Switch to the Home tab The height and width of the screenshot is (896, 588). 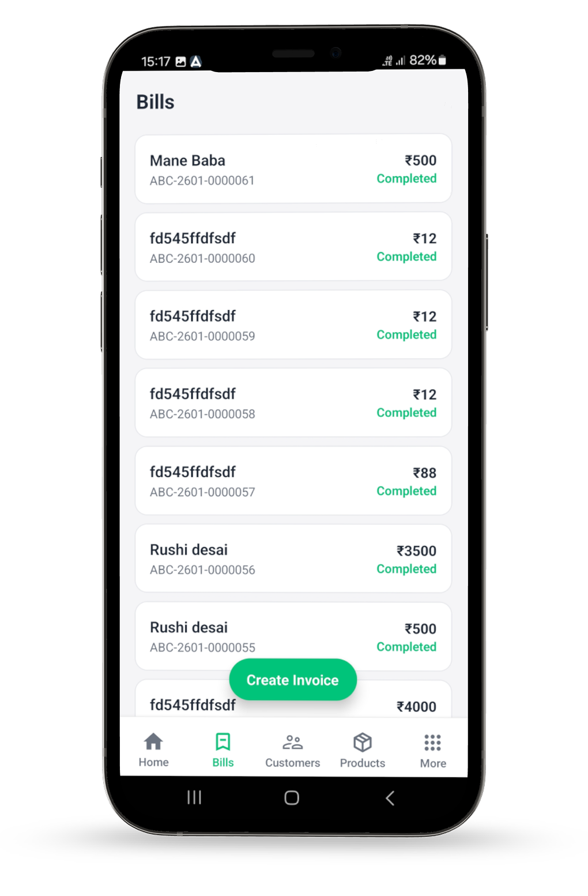tap(153, 748)
